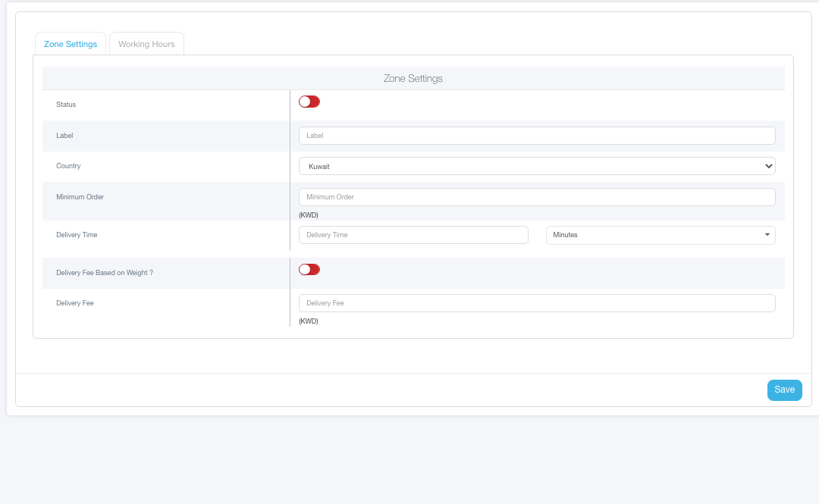This screenshot has width=819, height=504.
Task: Click the Delivery Time row label text
Action: pyautogui.click(x=77, y=235)
